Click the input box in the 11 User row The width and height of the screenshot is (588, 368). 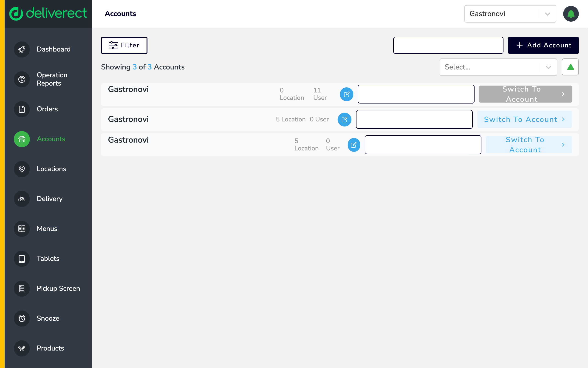tap(416, 94)
